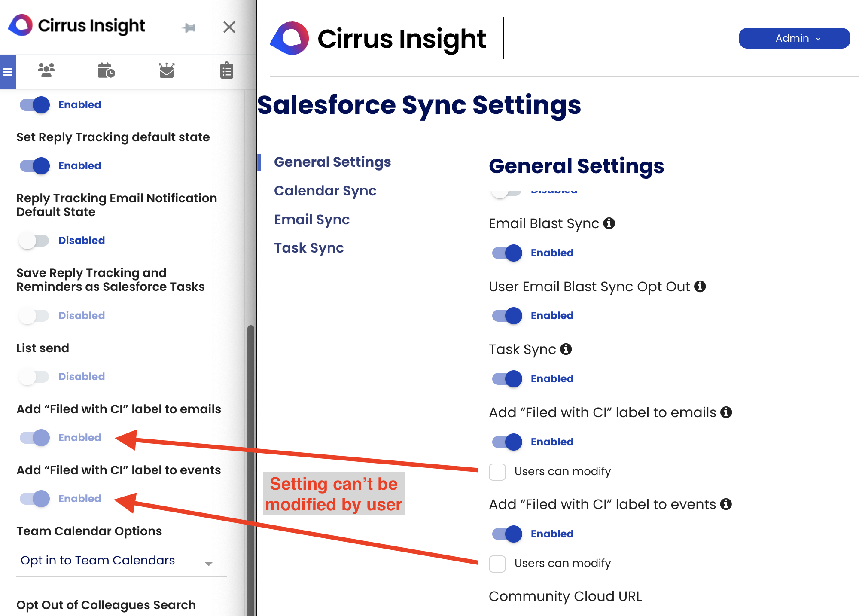Open the calendar scheduling icon tab
Viewport: 859px width, 616px height.
click(x=106, y=70)
